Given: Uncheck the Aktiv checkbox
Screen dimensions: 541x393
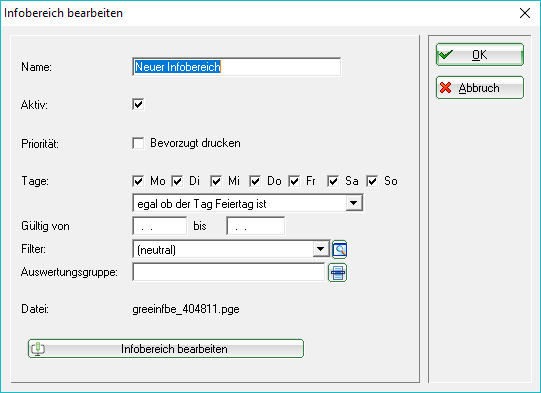Looking at the screenshot, I should click(x=138, y=104).
